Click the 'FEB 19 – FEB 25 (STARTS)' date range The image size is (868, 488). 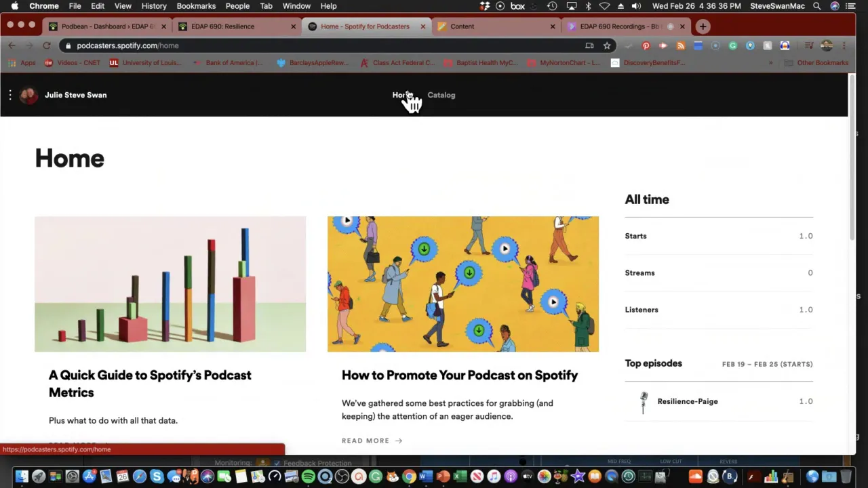pos(767,364)
